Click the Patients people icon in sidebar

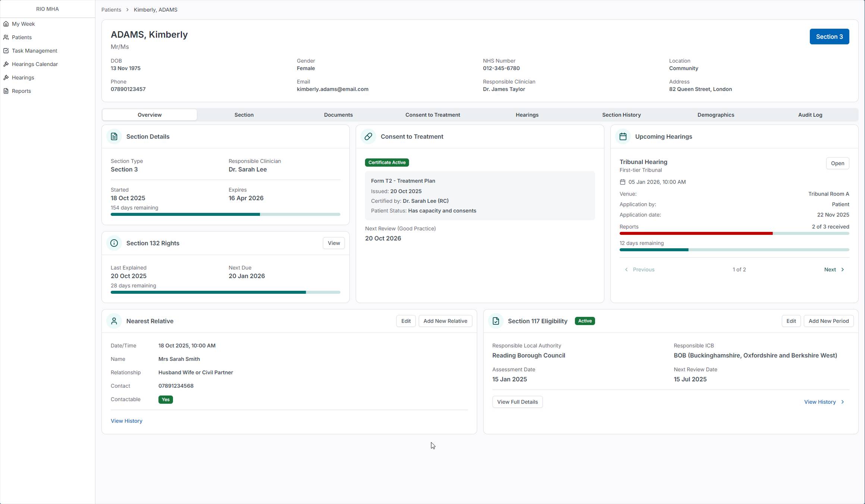tap(6, 37)
